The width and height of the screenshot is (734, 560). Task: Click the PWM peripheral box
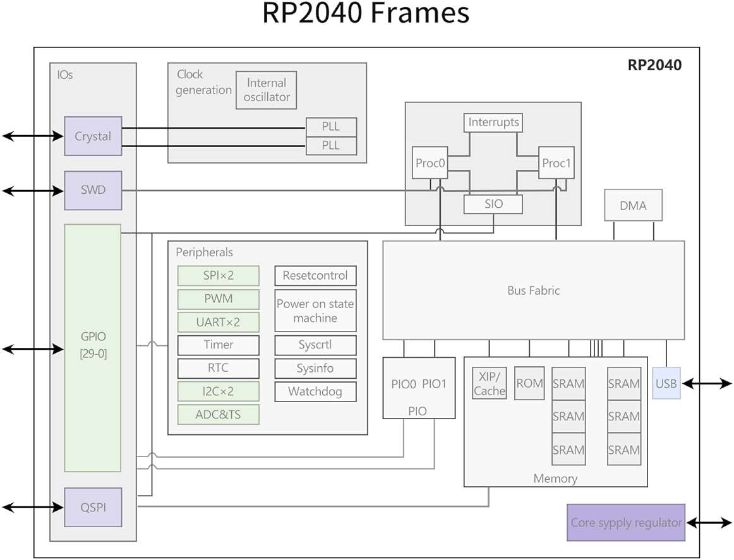(218, 299)
